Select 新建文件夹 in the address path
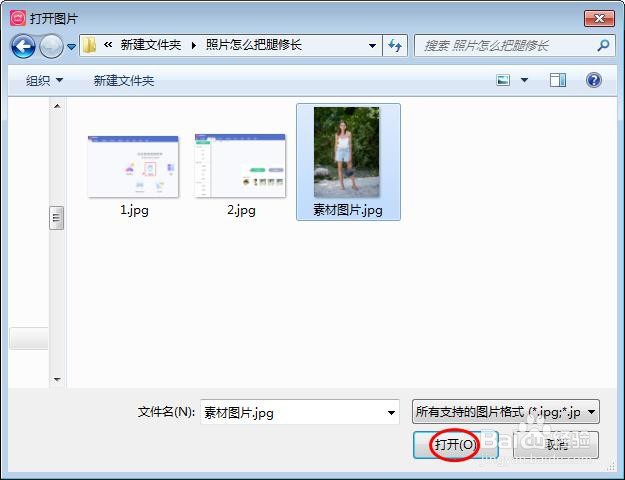This screenshot has width=625, height=480. (151, 45)
